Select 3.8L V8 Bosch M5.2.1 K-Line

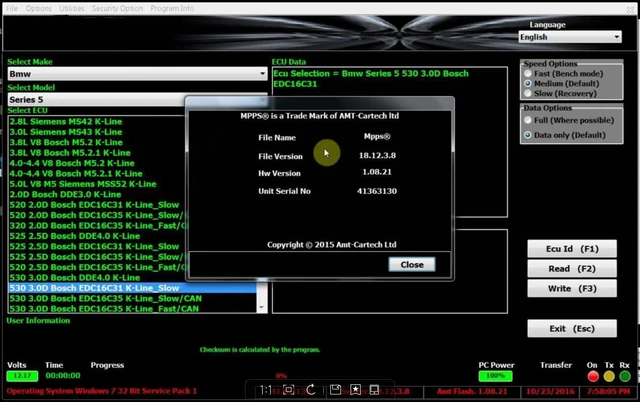[x=70, y=153]
